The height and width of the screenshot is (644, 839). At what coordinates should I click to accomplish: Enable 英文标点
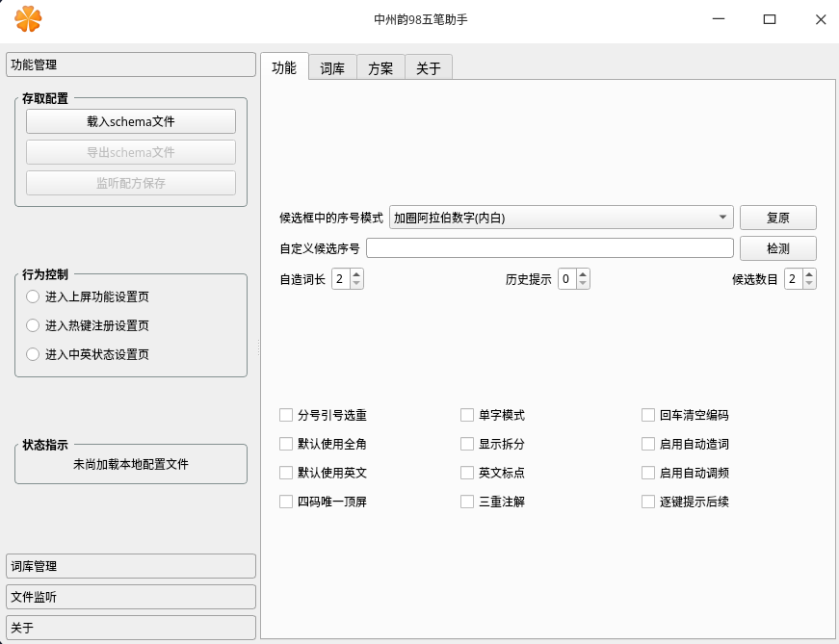coord(467,473)
